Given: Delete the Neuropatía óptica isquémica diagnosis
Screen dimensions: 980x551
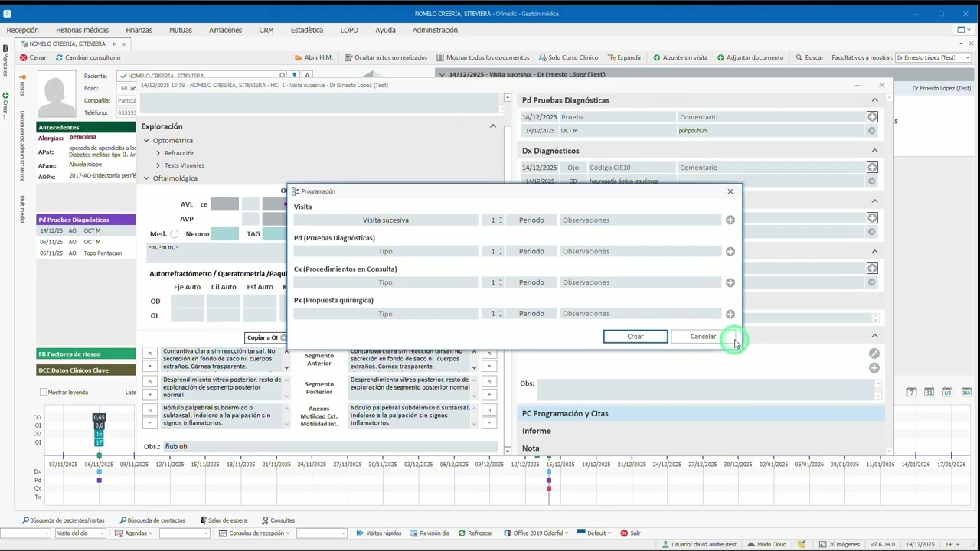Looking at the screenshot, I should [x=872, y=181].
